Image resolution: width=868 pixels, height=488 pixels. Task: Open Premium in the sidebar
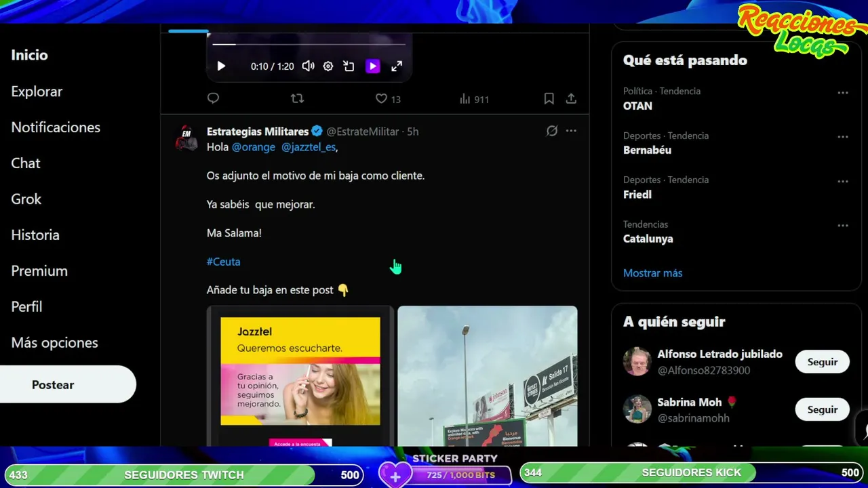pos(39,271)
